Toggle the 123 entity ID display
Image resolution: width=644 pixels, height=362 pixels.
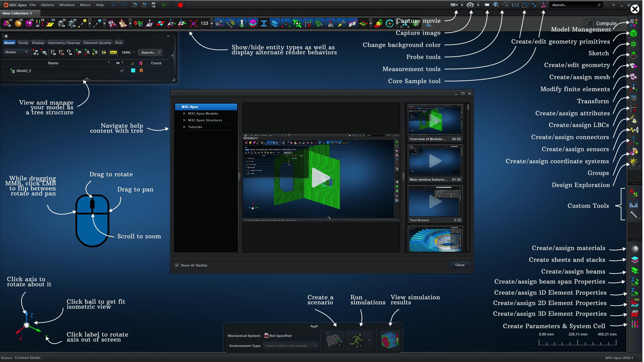coord(204,23)
